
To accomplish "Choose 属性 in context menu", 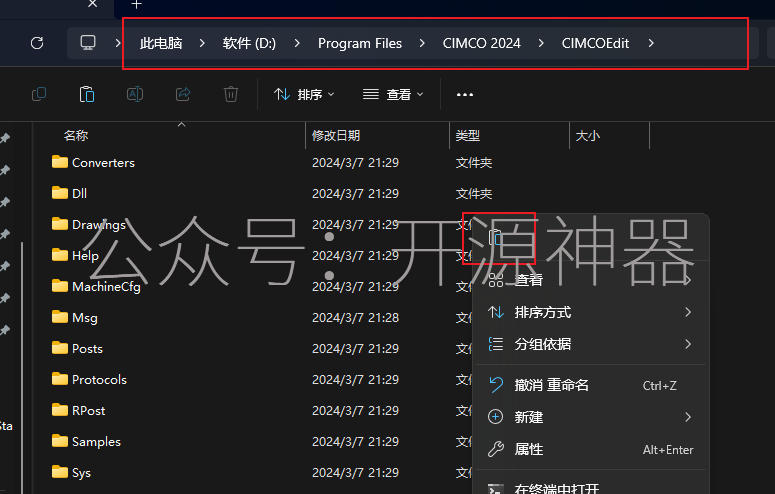I will coord(590,449).
